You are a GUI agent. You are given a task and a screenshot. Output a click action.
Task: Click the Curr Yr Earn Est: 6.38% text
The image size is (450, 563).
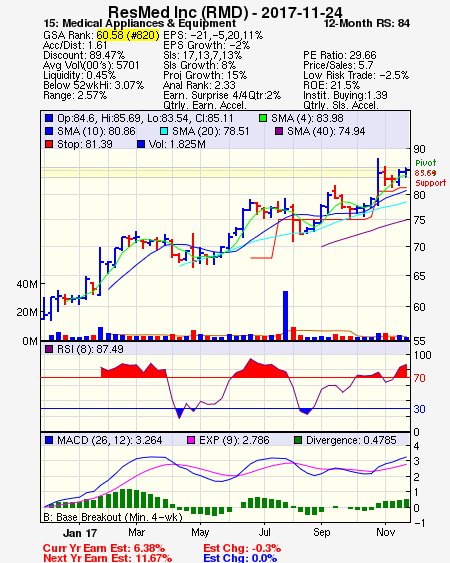tap(104, 548)
